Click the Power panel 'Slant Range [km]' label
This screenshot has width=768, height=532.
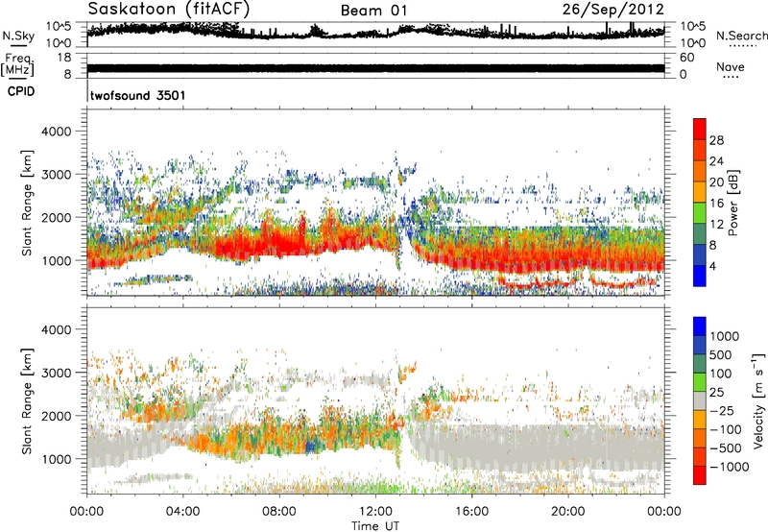click(x=27, y=203)
